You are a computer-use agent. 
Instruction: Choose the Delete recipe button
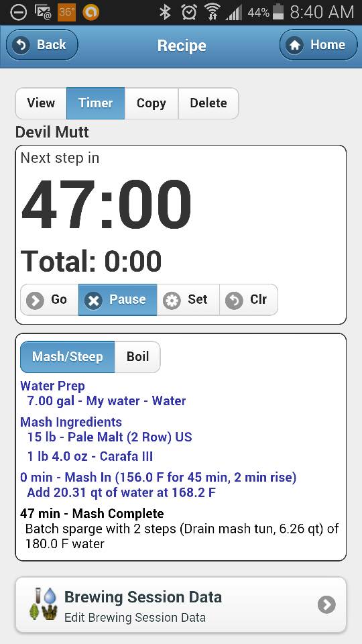click(208, 103)
